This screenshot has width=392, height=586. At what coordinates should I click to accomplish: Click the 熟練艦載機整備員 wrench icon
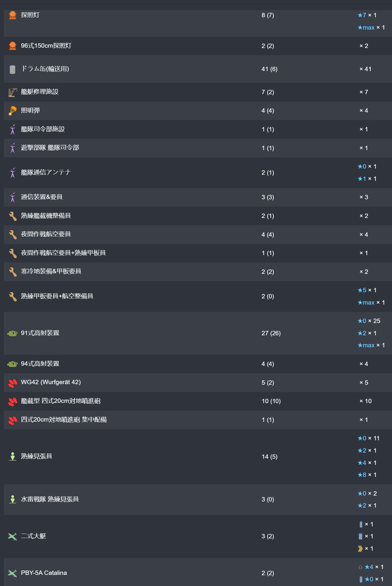[x=12, y=216]
